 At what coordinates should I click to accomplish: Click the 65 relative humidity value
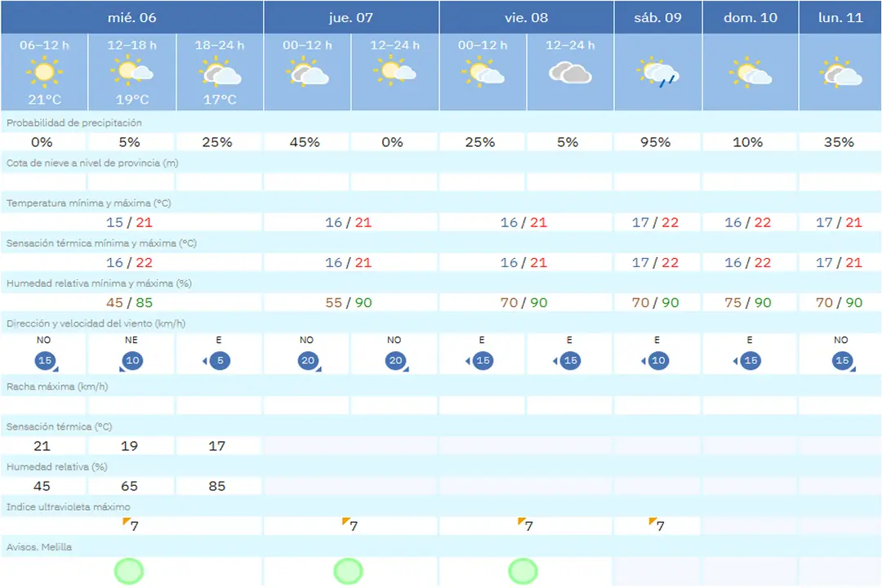pos(129,486)
